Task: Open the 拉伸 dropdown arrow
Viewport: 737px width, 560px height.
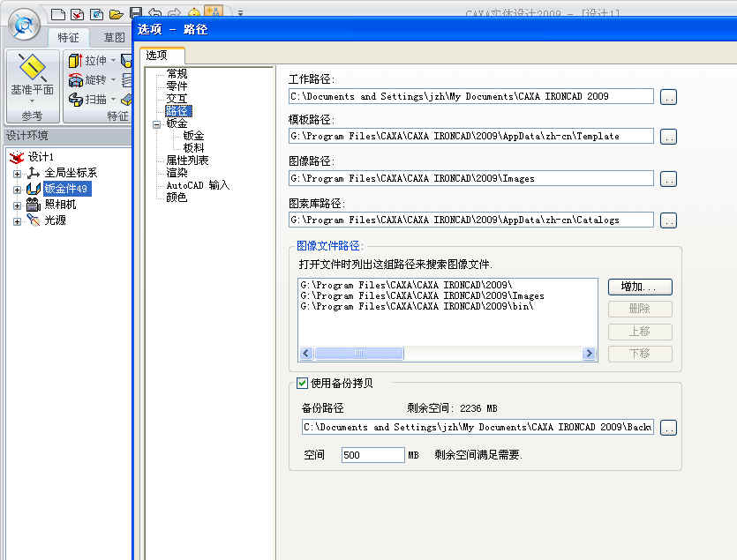Action: tap(113, 61)
